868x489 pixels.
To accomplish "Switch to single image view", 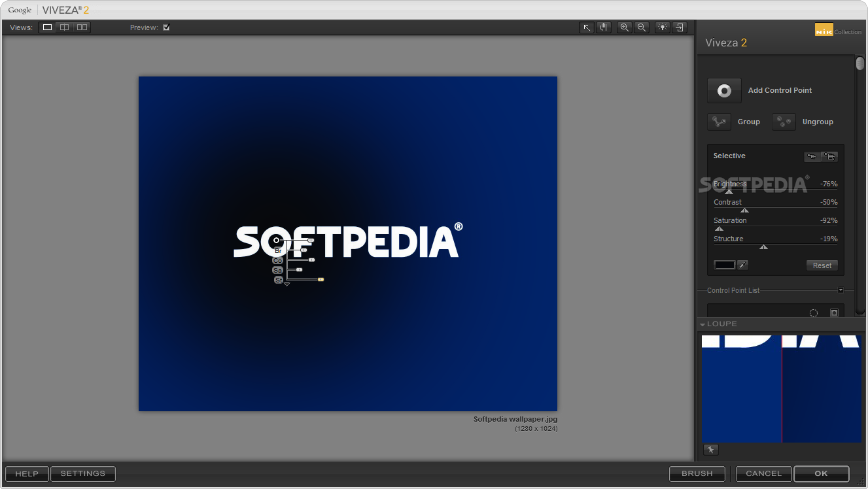I will click(x=47, y=27).
